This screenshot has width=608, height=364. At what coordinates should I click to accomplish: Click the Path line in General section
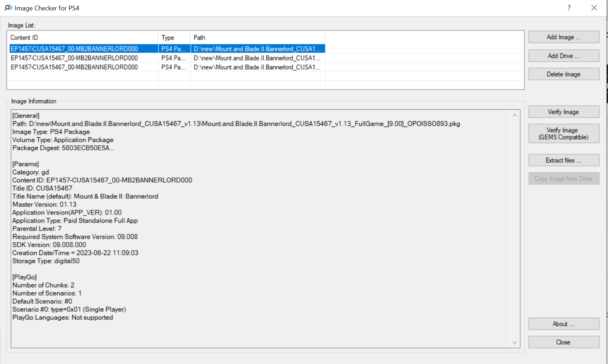[x=236, y=124]
